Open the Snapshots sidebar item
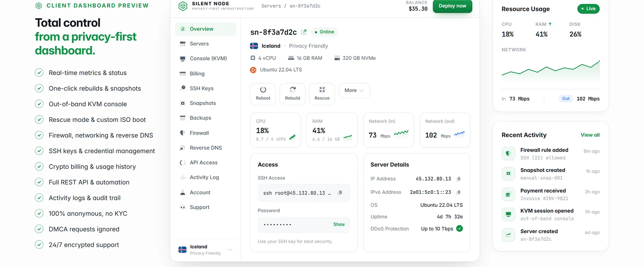644x267 pixels. (206, 103)
